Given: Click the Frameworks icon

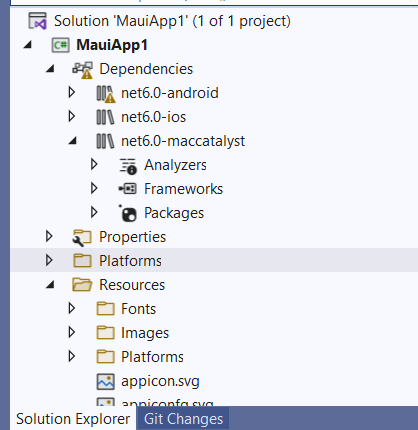Looking at the screenshot, I should (128, 189).
